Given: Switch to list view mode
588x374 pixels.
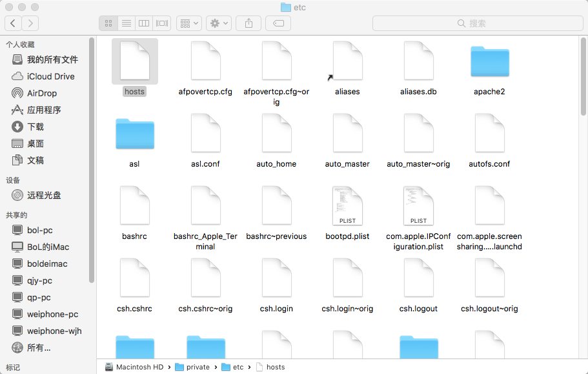Looking at the screenshot, I should (127, 23).
